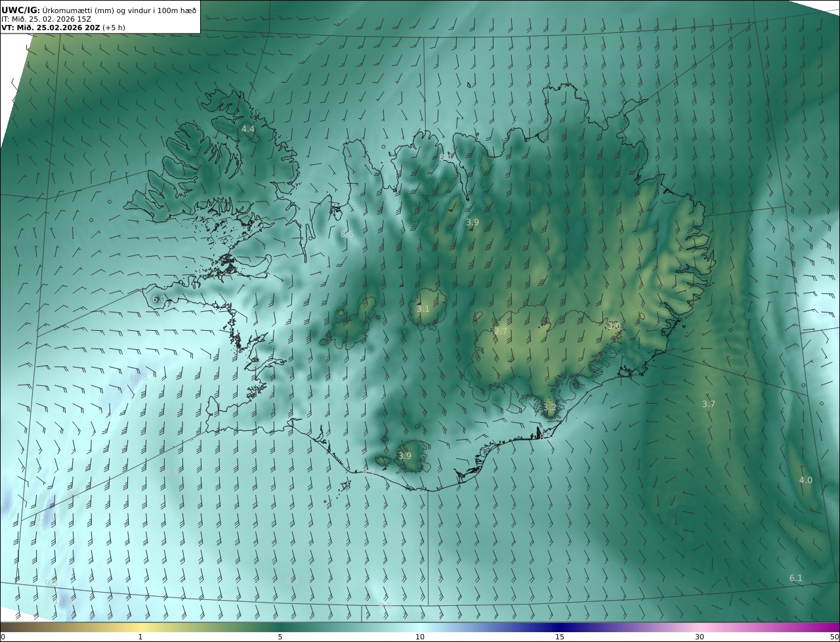Click the 'IT: Mið. 25. 02. 2026 15Z' line

tap(47, 19)
